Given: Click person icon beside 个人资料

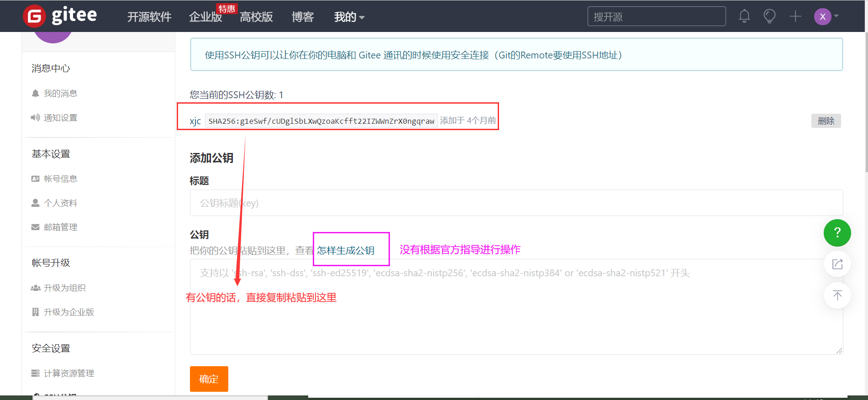Looking at the screenshot, I should pyautogui.click(x=35, y=203).
